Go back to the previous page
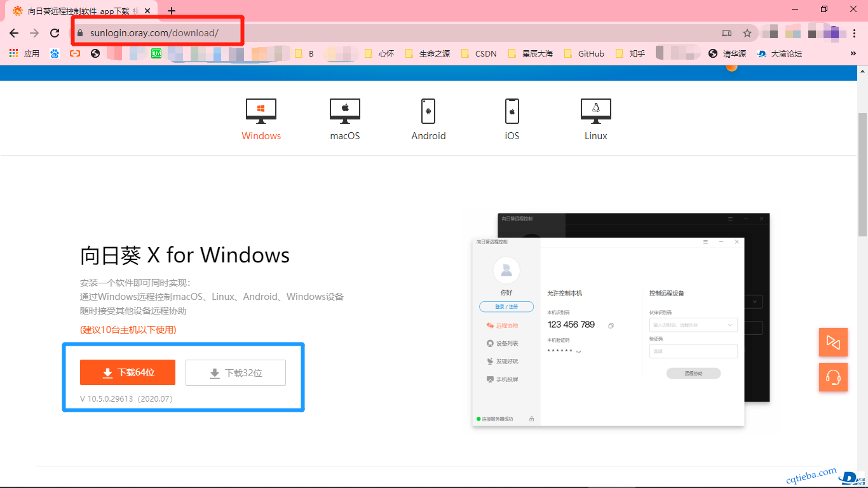The height and width of the screenshot is (488, 868). pyautogui.click(x=14, y=33)
